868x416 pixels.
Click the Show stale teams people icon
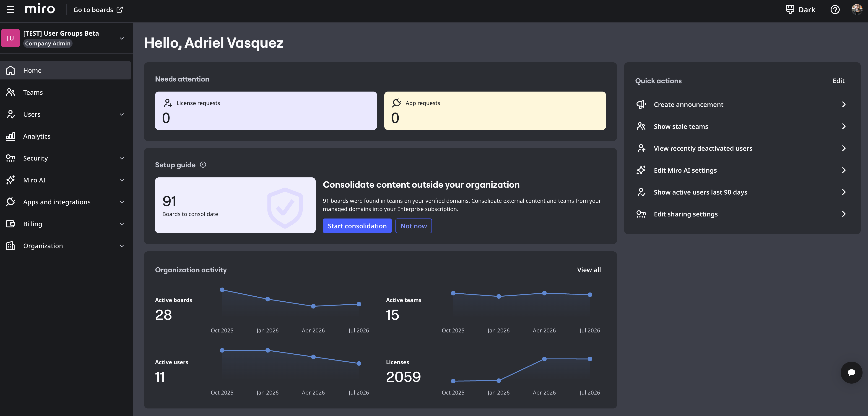(x=641, y=126)
